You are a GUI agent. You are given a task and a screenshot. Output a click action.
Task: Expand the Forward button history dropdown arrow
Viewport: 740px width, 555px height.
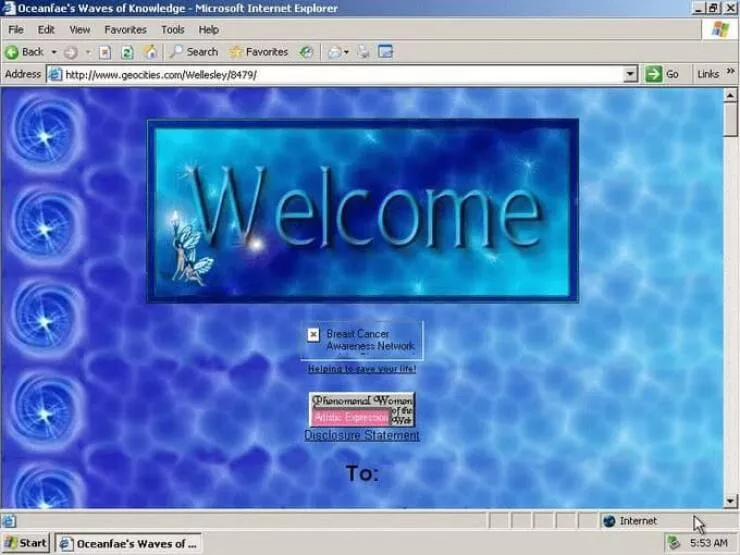[x=88, y=52]
